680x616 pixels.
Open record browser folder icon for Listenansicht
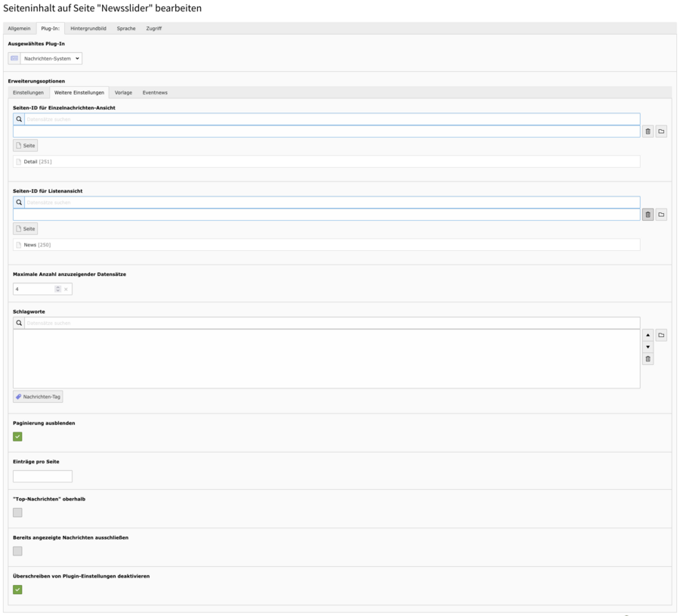pyautogui.click(x=661, y=215)
